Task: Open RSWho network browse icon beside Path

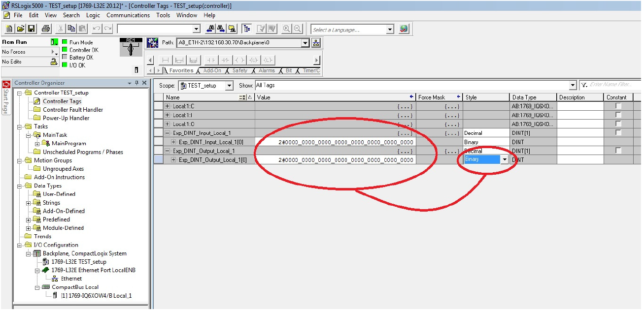Action: 316,43
